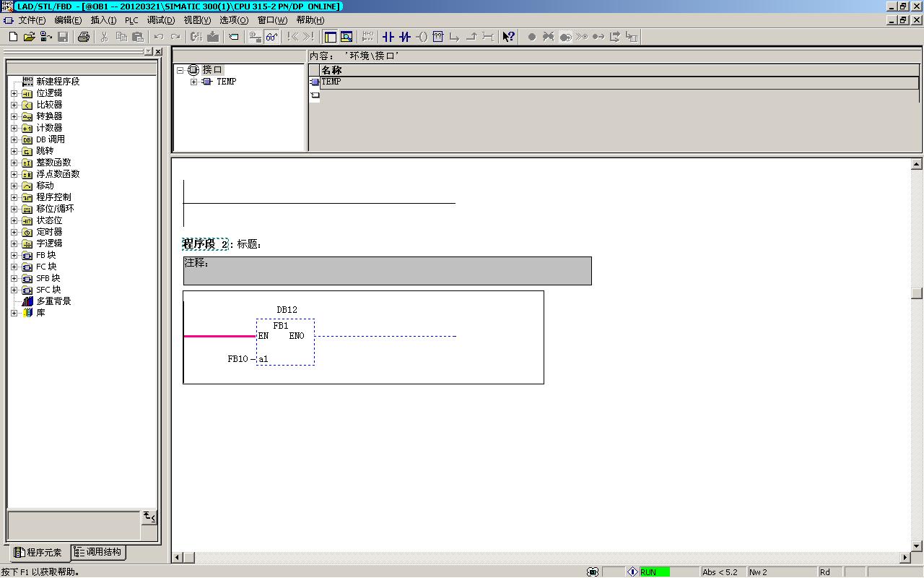924x578 pixels.
Task: Click the Undo arrow icon
Action: pos(159,37)
